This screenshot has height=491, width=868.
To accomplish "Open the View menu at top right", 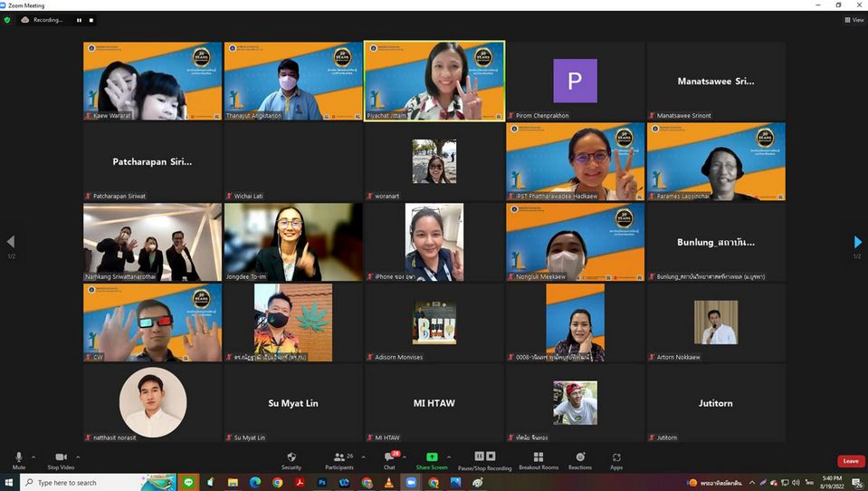I will [x=854, y=20].
